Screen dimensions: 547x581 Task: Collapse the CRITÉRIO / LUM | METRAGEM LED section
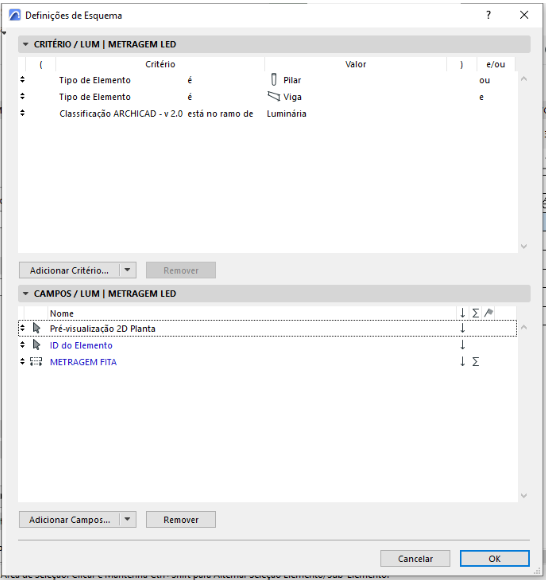(x=26, y=44)
